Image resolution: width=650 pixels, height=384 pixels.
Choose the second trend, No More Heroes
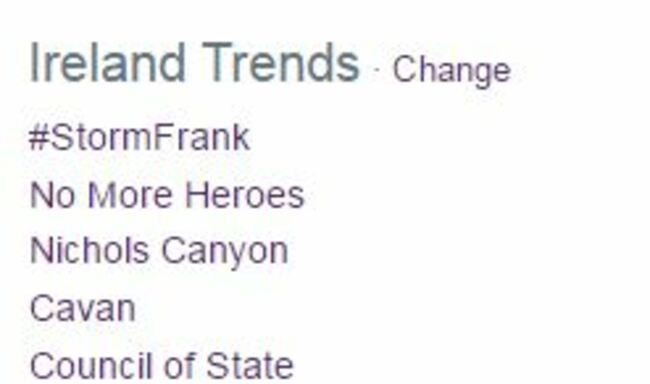pyautogui.click(x=167, y=195)
